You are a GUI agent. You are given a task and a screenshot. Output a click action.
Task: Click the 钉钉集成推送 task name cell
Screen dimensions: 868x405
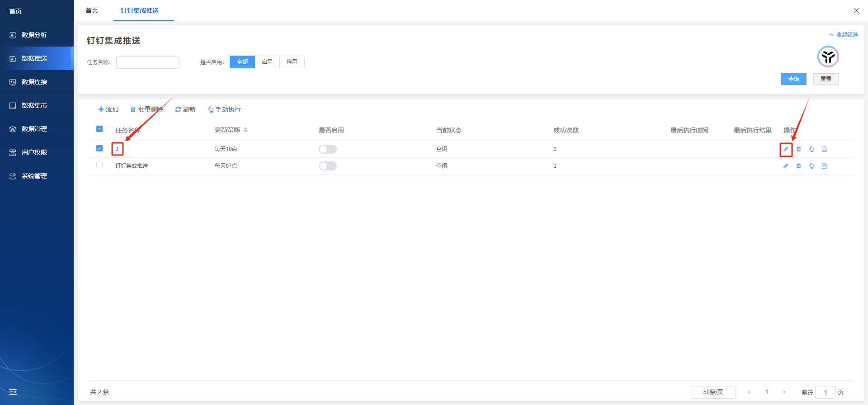(x=132, y=166)
